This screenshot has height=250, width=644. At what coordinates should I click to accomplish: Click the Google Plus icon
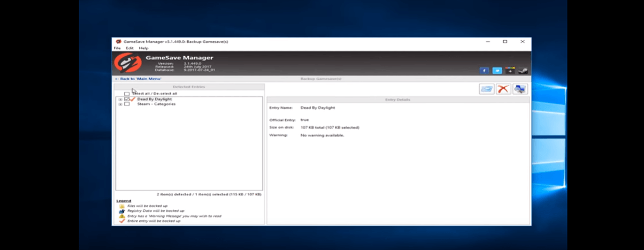(x=510, y=71)
